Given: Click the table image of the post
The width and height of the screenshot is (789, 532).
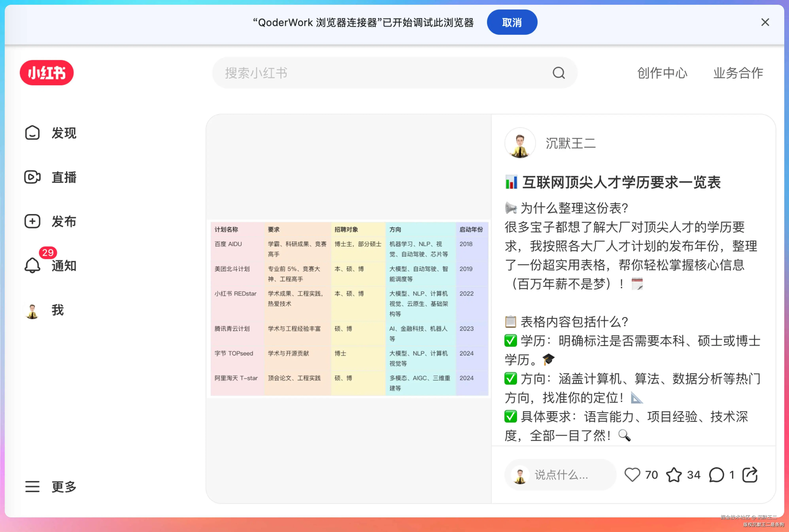Looking at the screenshot, I should click(x=349, y=308).
